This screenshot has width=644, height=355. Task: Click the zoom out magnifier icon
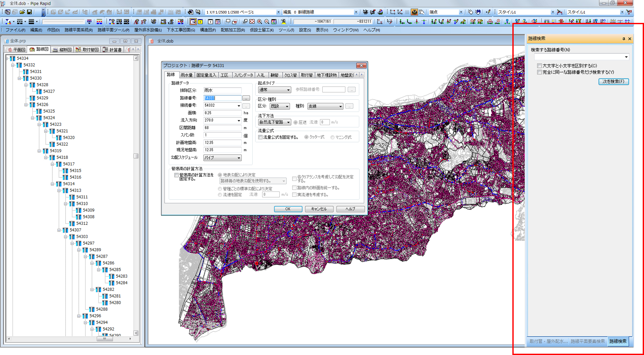click(x=267, y=22)
